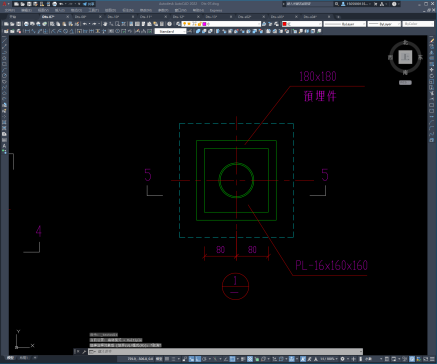
Task: Toggle snap mode in status bar
Action: pos(173,359)
